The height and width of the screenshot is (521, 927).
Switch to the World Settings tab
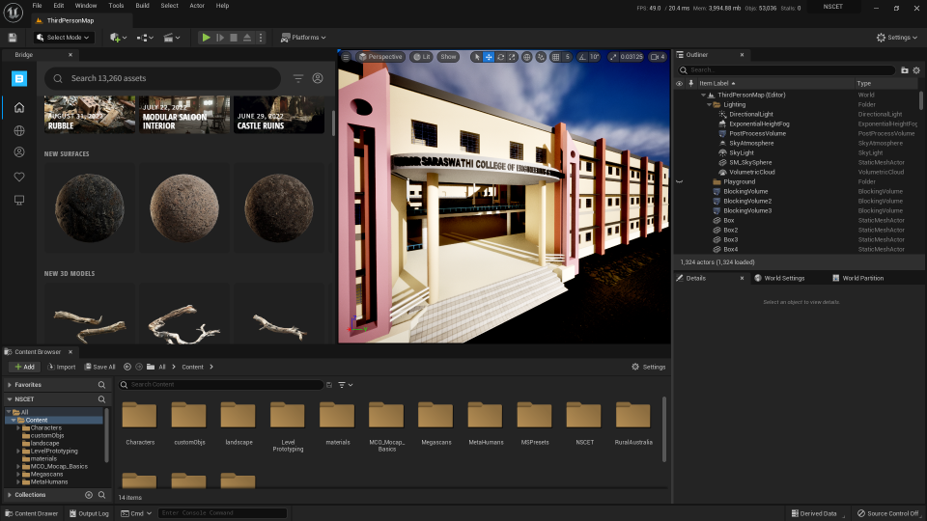pyautogui.click(x=783, y=278)
